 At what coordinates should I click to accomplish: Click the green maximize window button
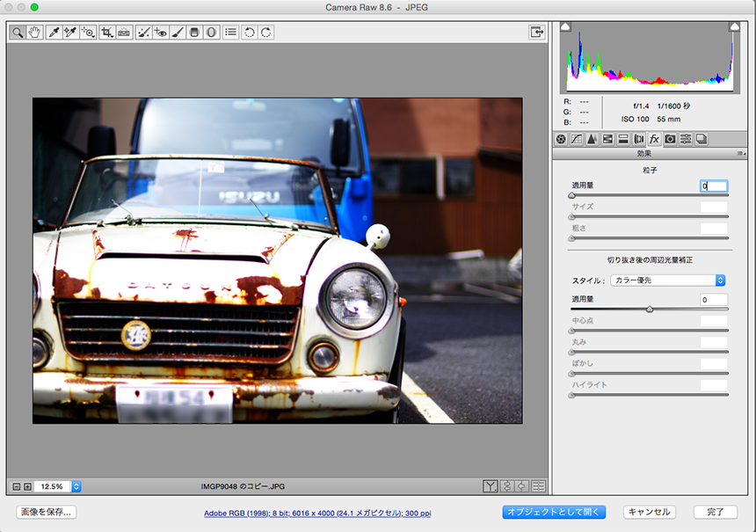[x=34, y=7]
